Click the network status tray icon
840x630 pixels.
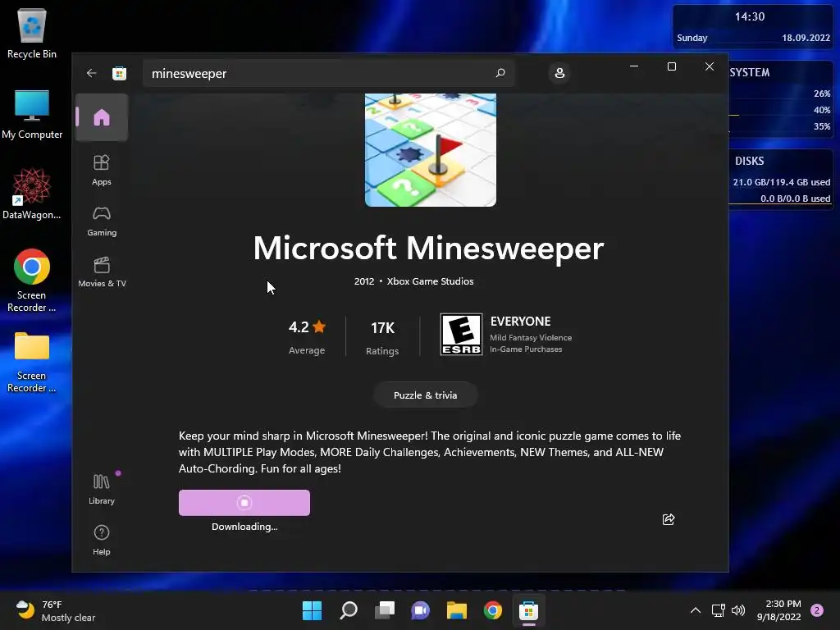tap(718, 610)
